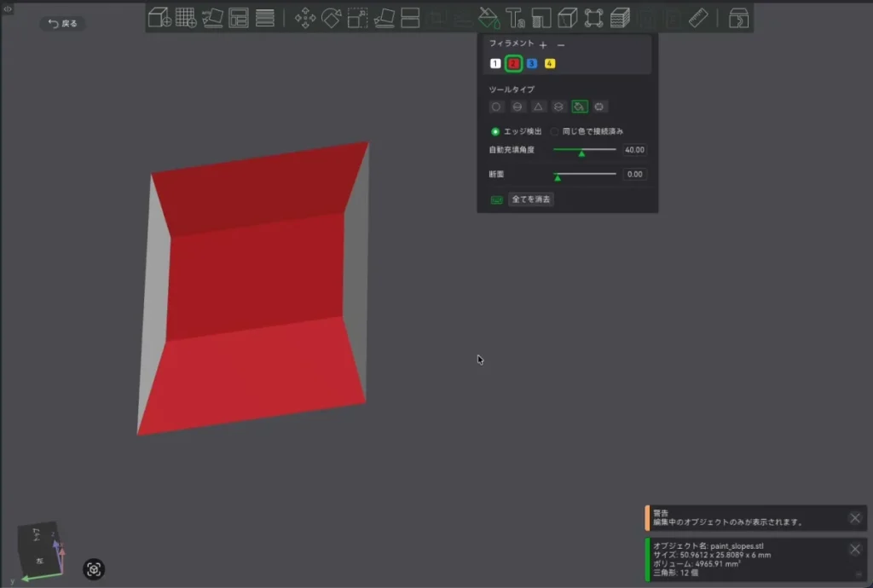This screenshot has width=873, height=588.
Task: Toggle the color painting bucket tool
Action: pos(489,18)
